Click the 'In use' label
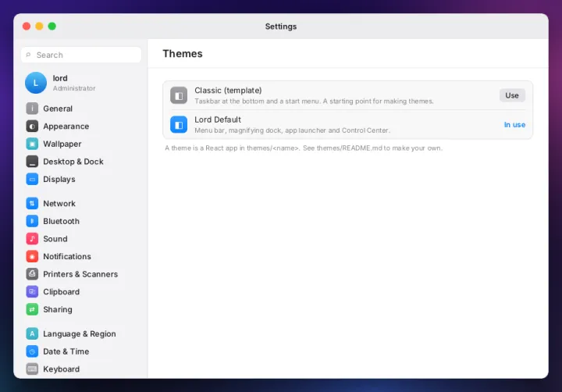The height and width of the screenshot is (392, 562). [514, 124]
